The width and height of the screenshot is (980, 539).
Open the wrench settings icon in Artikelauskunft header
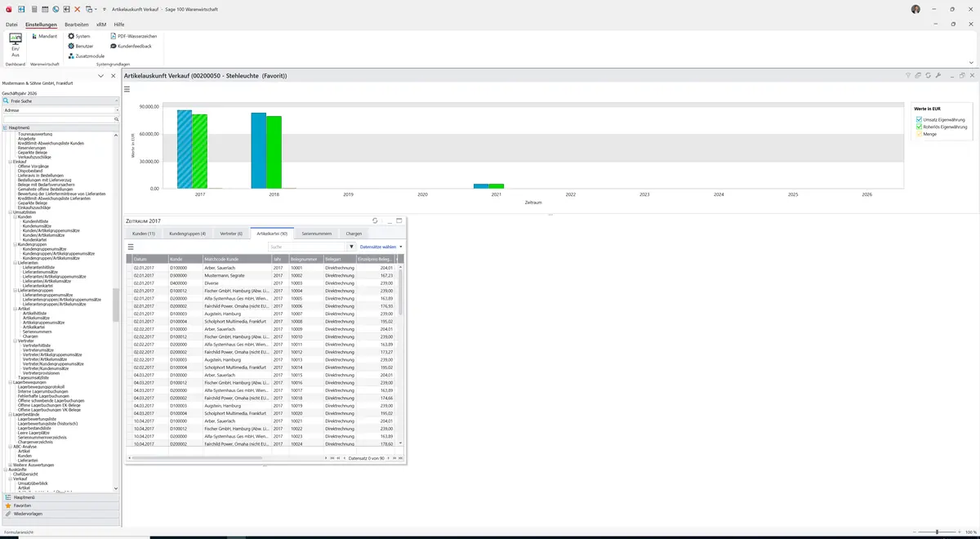[938, 75]
